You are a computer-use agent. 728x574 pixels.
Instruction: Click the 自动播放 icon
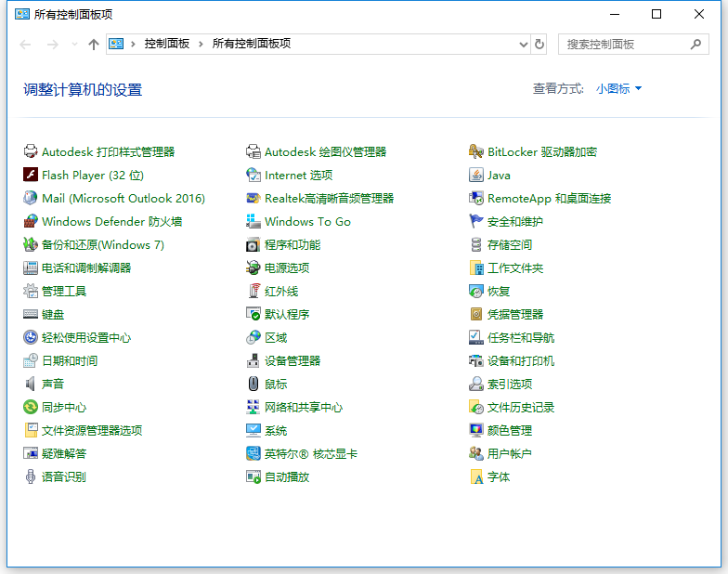253,476
